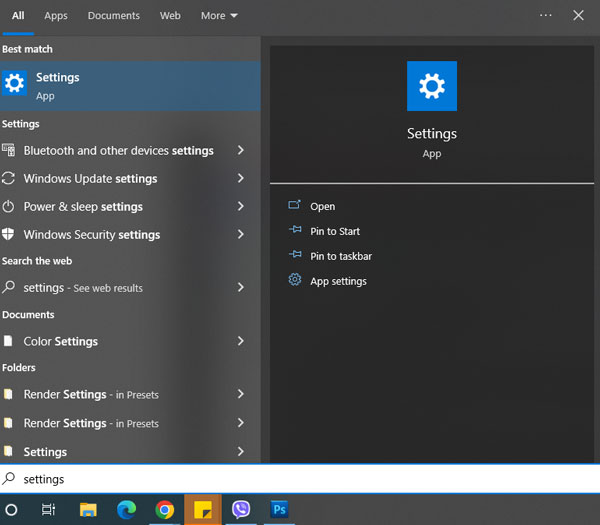This screenshot has height=525, width=600.
Task: Switch to the All search tab
Action: tap(18, 16)
